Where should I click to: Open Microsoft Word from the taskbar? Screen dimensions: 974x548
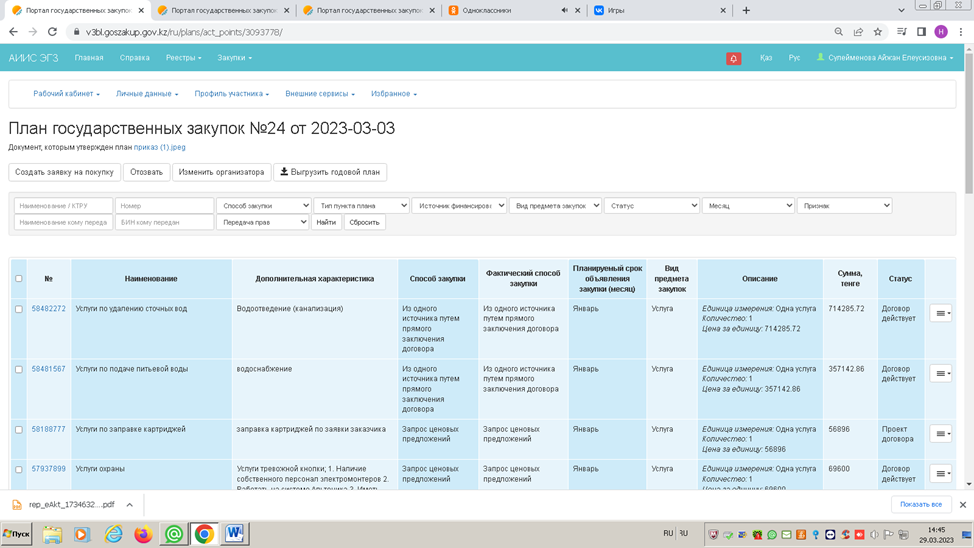point(235,534)
